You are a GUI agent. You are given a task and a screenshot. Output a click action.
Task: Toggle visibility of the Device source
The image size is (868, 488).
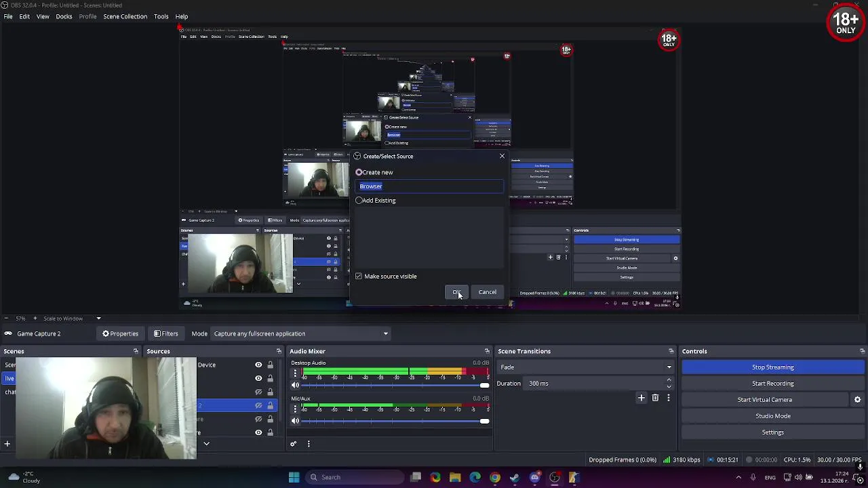point(258,365)
